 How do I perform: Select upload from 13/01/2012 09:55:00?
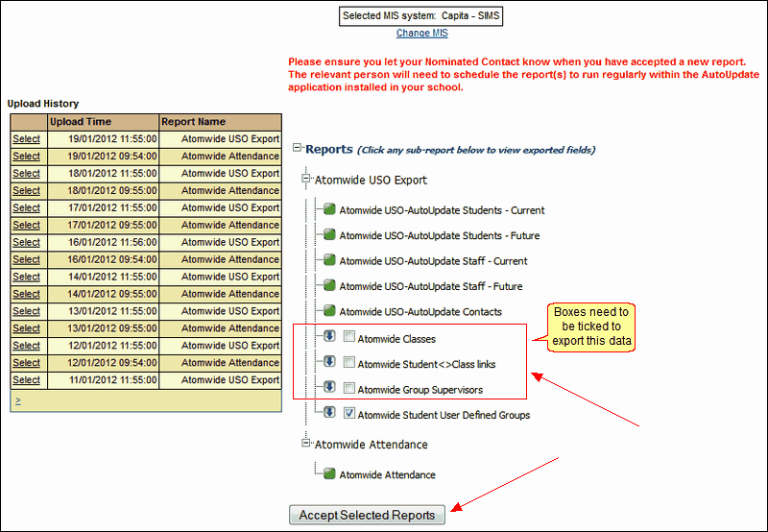click(x=27, y=328)
